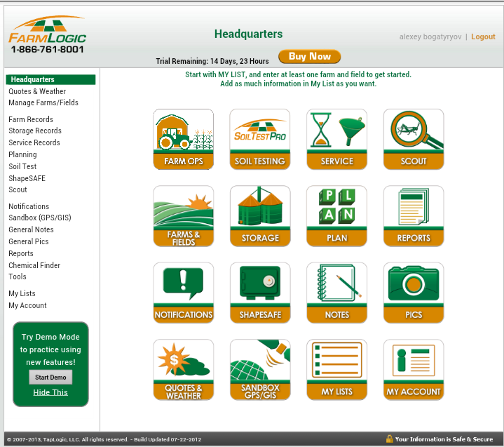Viewport: 504px width, 447px height.
Task: Open the ShapeSAFE vault tile
Action: coord(260,293)
